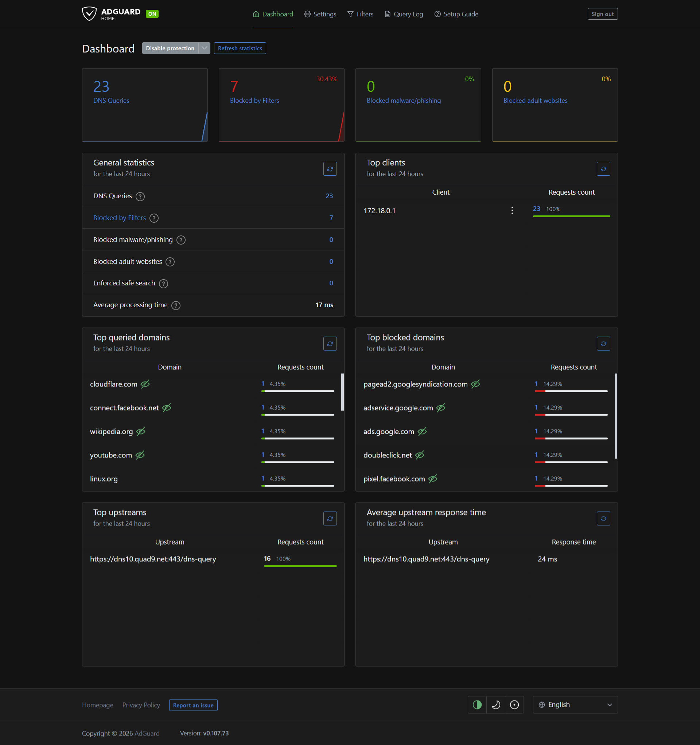Open the English language selector
The height and width of the screenshot is (745, 700).
[x=575, y=705]
